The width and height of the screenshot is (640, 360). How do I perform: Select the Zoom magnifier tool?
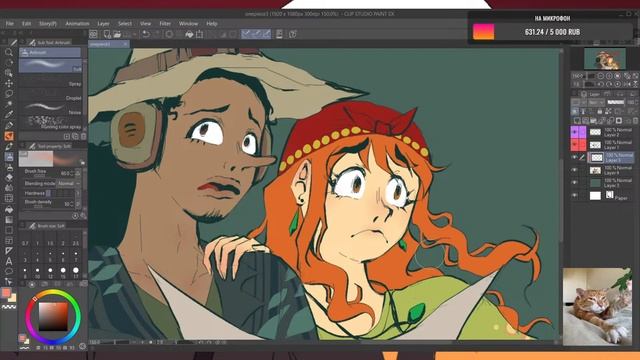[9, 52]
